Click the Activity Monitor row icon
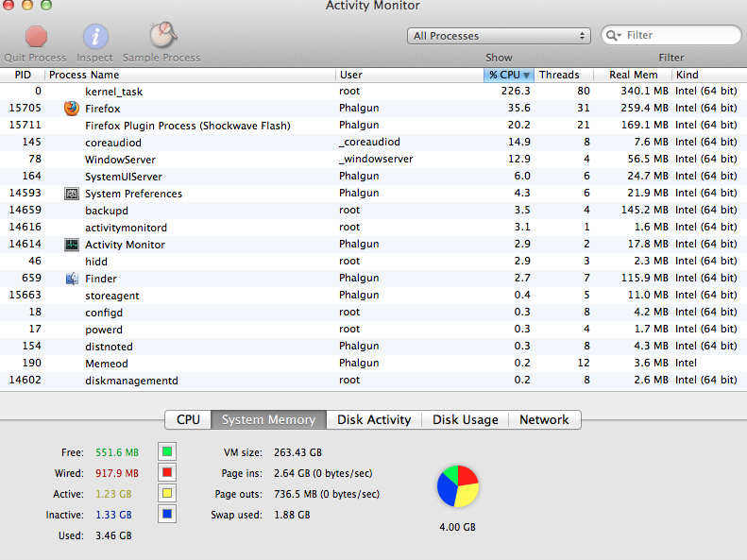The image size is (747, 560). pos(72,245)
